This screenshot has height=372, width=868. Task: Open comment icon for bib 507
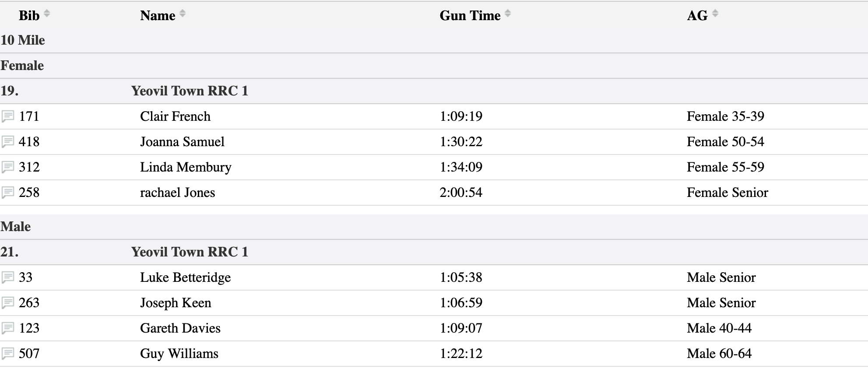pyautogui.click(x=8, y=354)
